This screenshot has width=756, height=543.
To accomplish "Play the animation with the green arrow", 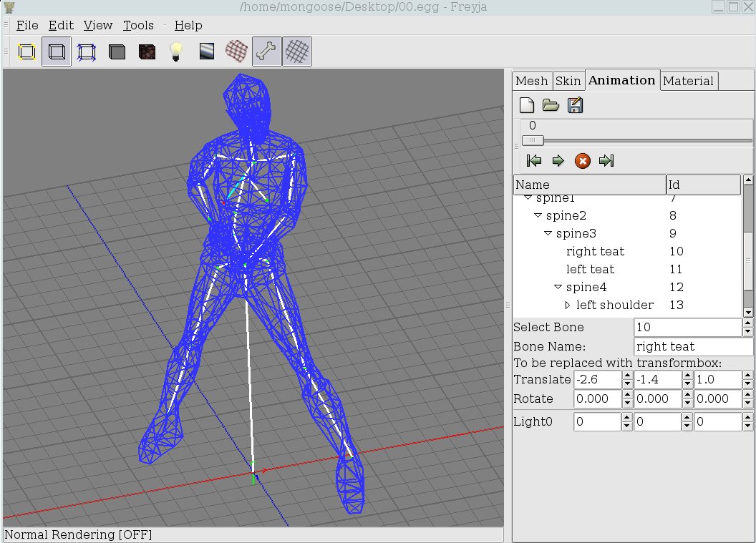I will [558, 160].
